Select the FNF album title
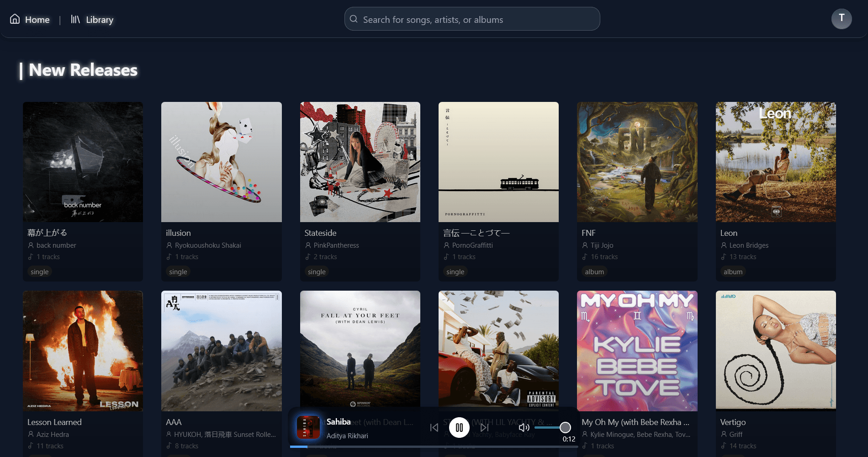868x457 pixels. [588, 233]
